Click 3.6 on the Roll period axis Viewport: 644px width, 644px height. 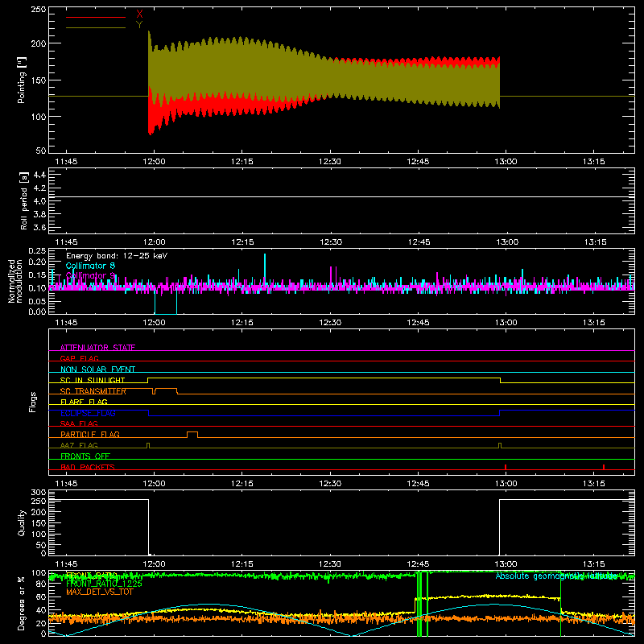[x=39, y=228]
